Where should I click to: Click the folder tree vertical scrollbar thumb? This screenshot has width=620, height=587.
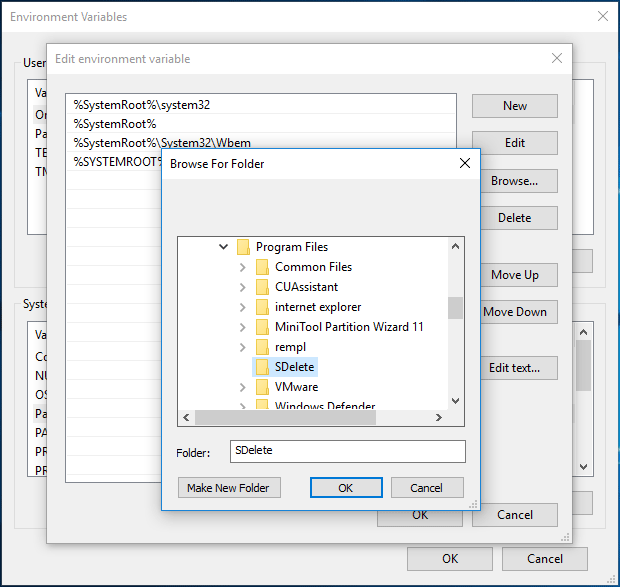point(456,308)
